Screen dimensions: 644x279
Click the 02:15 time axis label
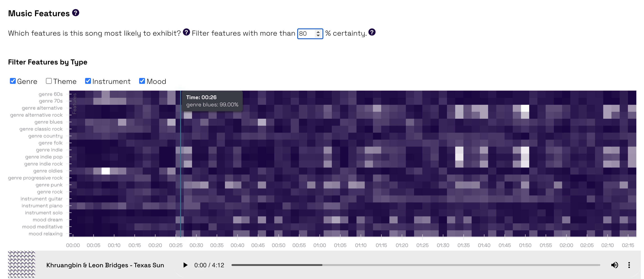pyautogui.click(x=628, y=245)
